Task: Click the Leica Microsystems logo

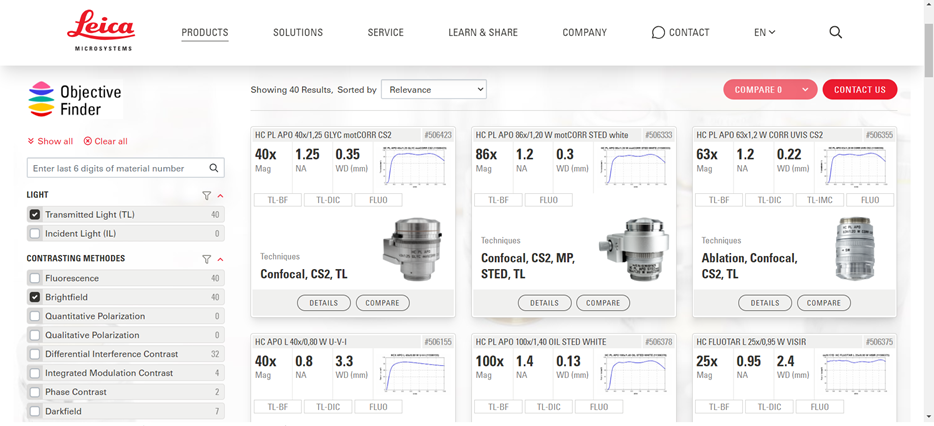Action: point(101,31)
